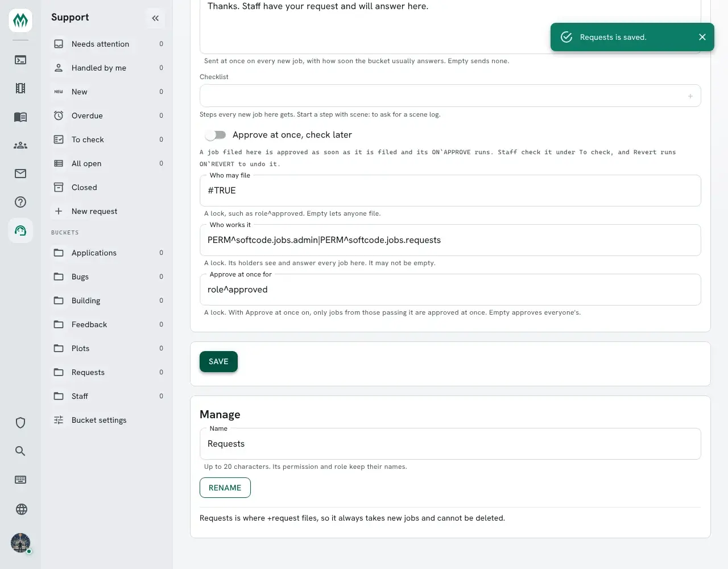This screenshot has width=728, height=569.
Task: Open the mail envelope icon in rail
Action: pos(20,174)
